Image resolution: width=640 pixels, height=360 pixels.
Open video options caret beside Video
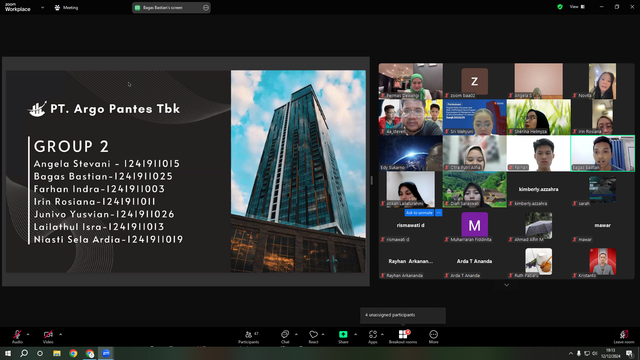tap(60, 334)
